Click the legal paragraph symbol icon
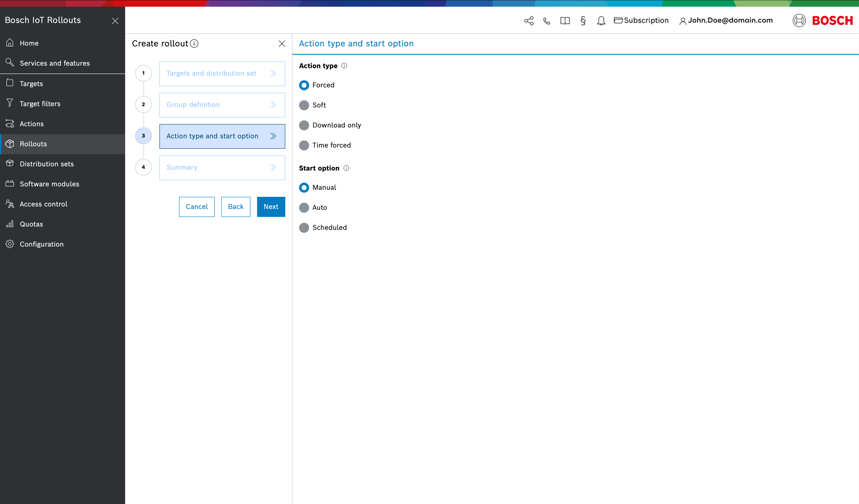 point(583,21)
